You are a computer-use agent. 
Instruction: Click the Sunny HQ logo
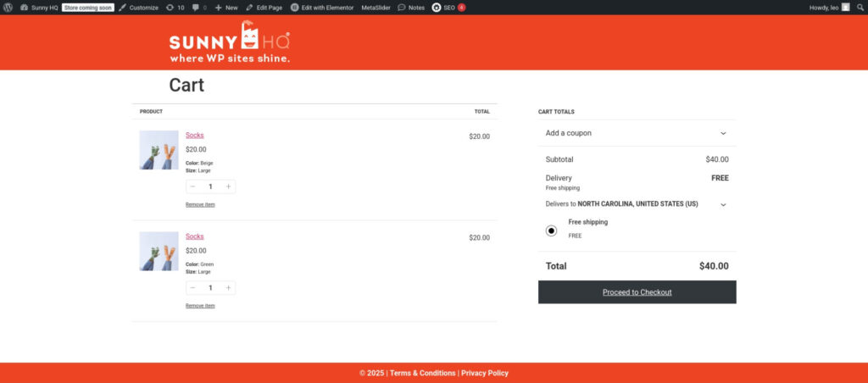coord(229,42)
